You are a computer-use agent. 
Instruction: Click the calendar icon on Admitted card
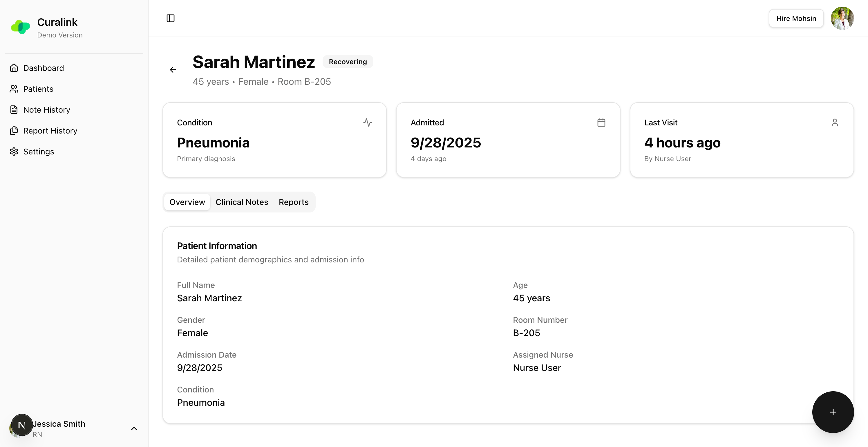coord(601,122)
